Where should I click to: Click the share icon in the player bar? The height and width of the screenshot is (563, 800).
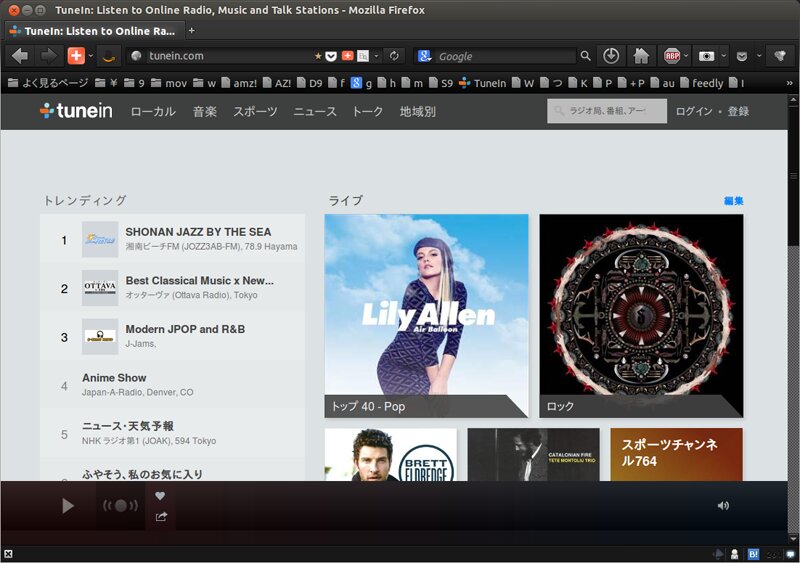tap(161, 516)
